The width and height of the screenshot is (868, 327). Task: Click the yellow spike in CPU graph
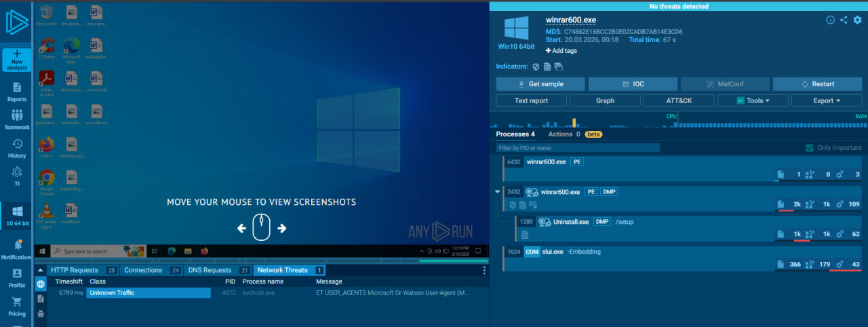574,123
